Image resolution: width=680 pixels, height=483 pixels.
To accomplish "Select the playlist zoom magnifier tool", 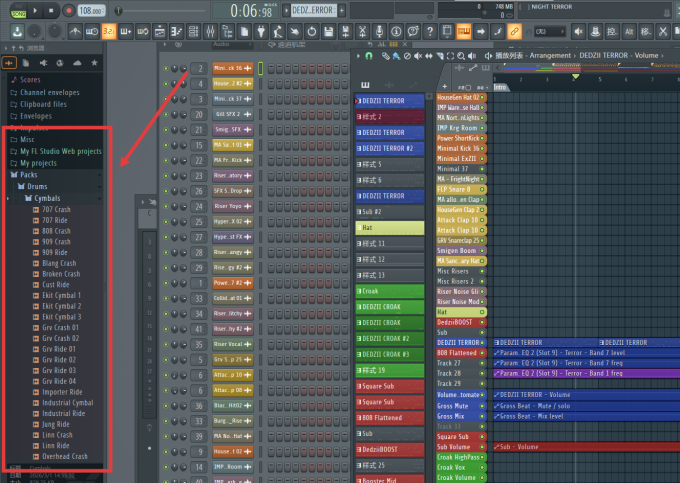I will 461,55.
